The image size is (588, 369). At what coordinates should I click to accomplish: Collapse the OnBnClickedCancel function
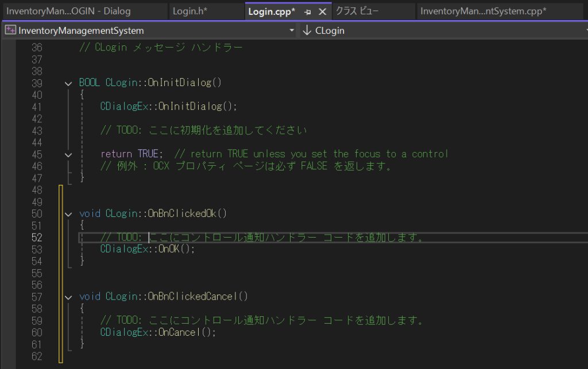pos(69,297)
